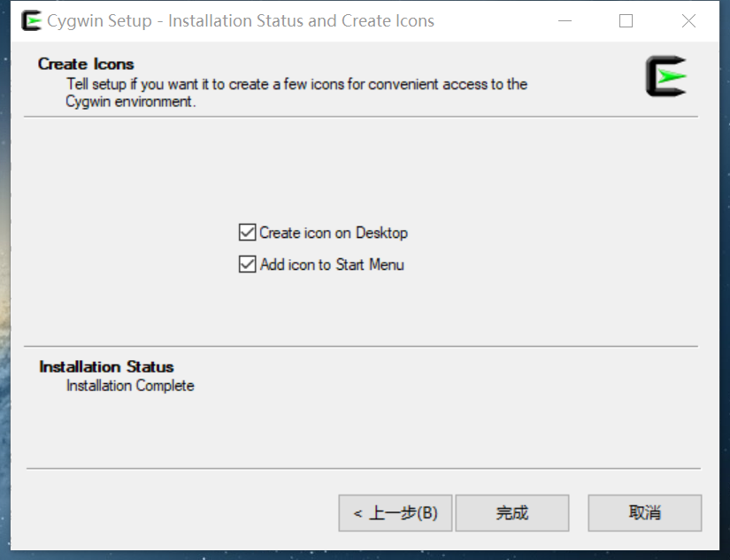Maximize the Cygwin Setup window
Screen dimensions: 730x560
click(x=626, y=20)
